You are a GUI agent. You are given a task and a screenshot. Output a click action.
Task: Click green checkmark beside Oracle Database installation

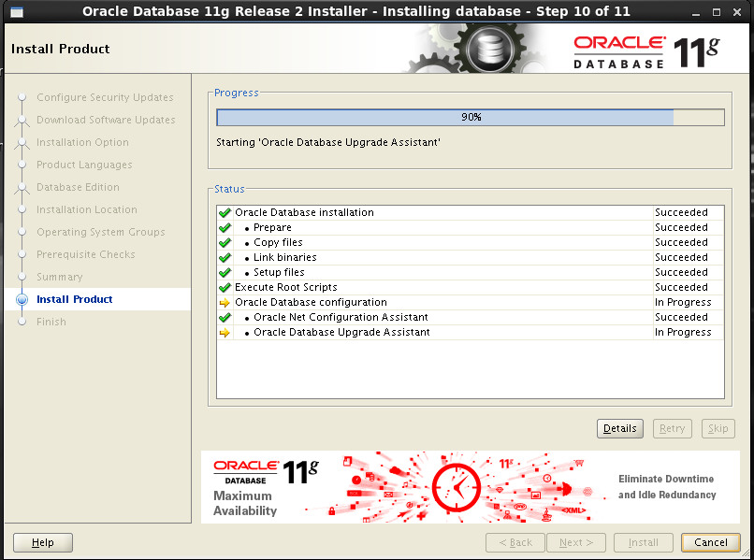coord(225,212)
